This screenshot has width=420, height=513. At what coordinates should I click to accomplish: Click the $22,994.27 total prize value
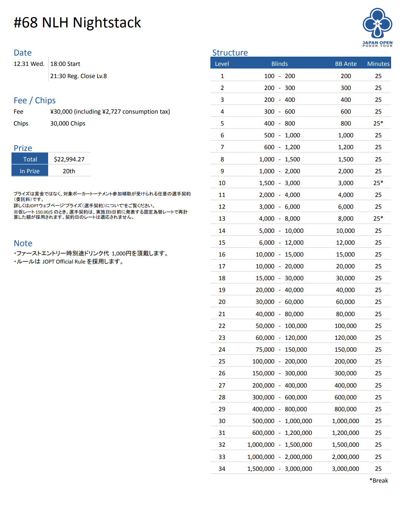point(69,159)
